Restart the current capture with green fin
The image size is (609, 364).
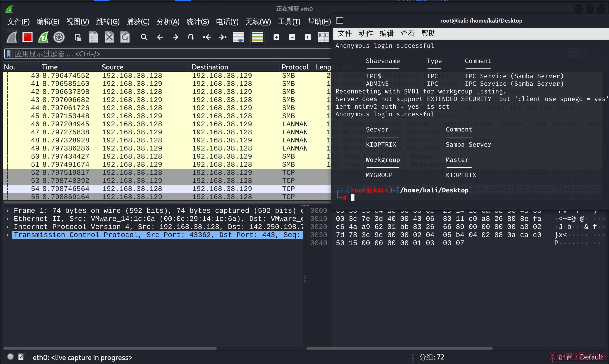click(x=43, y=37)
